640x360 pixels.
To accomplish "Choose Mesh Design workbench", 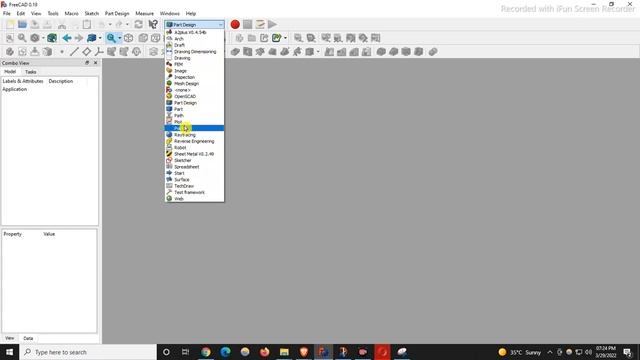I will [194, 84].
